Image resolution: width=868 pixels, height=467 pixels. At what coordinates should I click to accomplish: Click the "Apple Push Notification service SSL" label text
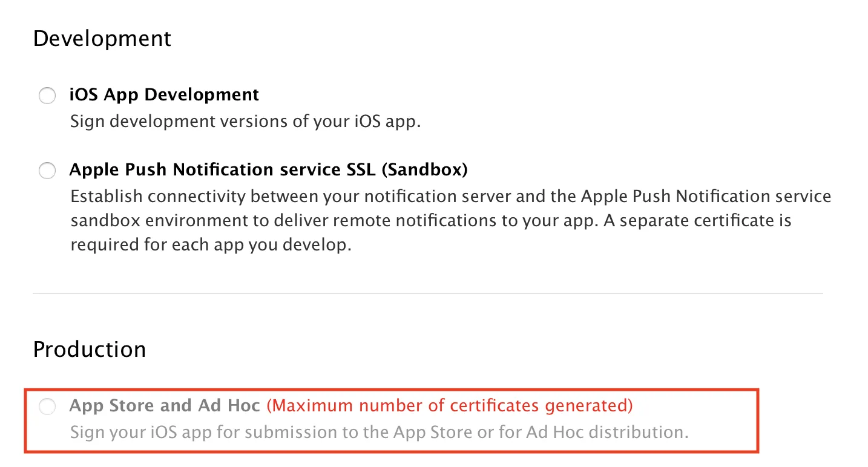(223, 170)
